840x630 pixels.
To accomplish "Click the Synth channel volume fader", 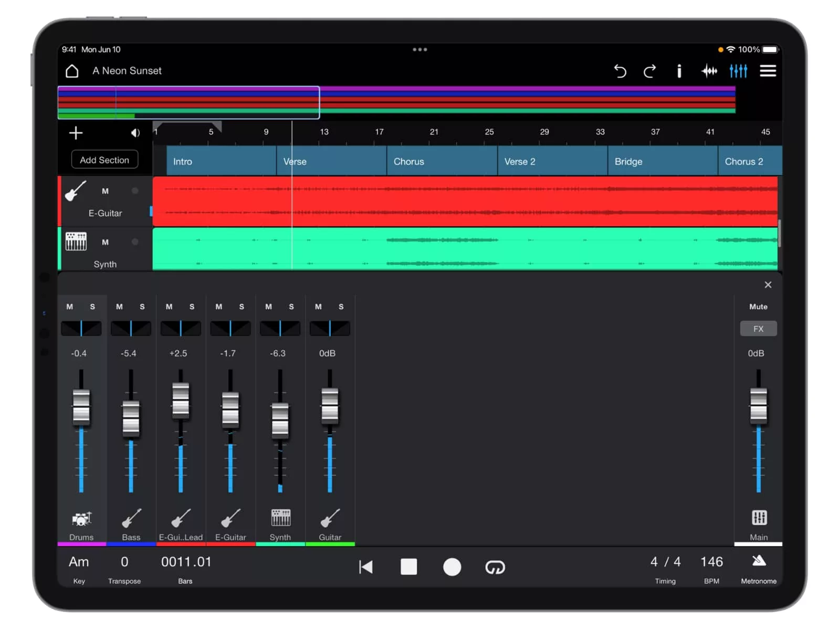I will pyautogui.click(x=280, y=421).
